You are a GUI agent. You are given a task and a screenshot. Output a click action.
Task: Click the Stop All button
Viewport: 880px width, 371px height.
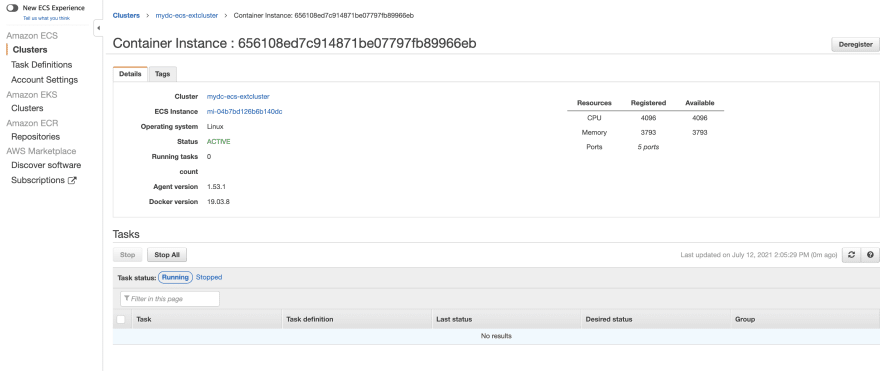pyautogui.click(x=167, y=255)
